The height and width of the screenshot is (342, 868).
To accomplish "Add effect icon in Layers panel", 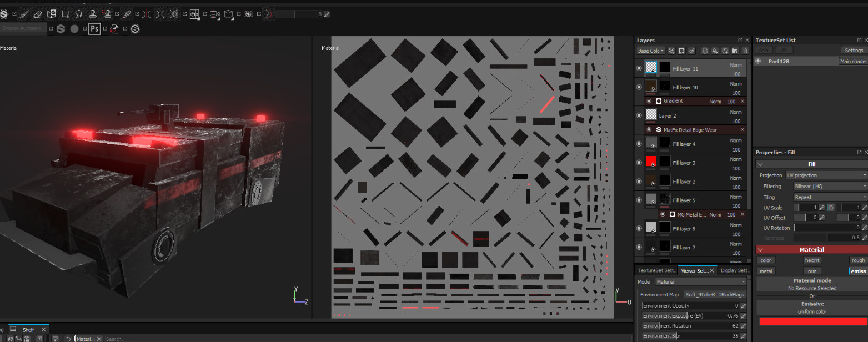I will (x=671, y=51).
